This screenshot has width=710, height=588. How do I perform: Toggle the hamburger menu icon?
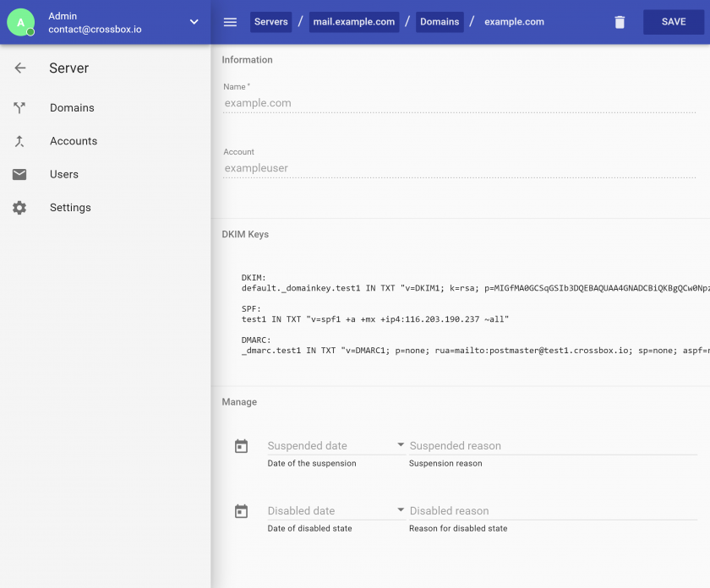230,22
